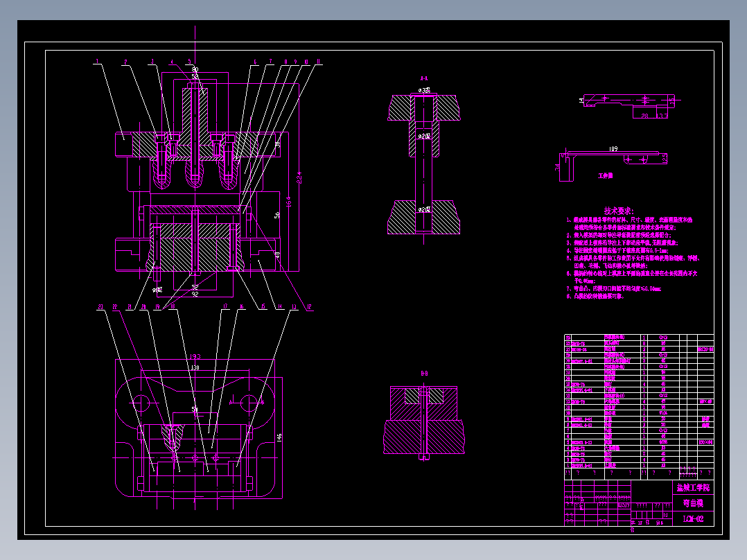Image resolution: width=747 pixels, height=560 pixels.
Task: Click the drawing number LCM-02 in title block
Action: [x=693, y=519]
